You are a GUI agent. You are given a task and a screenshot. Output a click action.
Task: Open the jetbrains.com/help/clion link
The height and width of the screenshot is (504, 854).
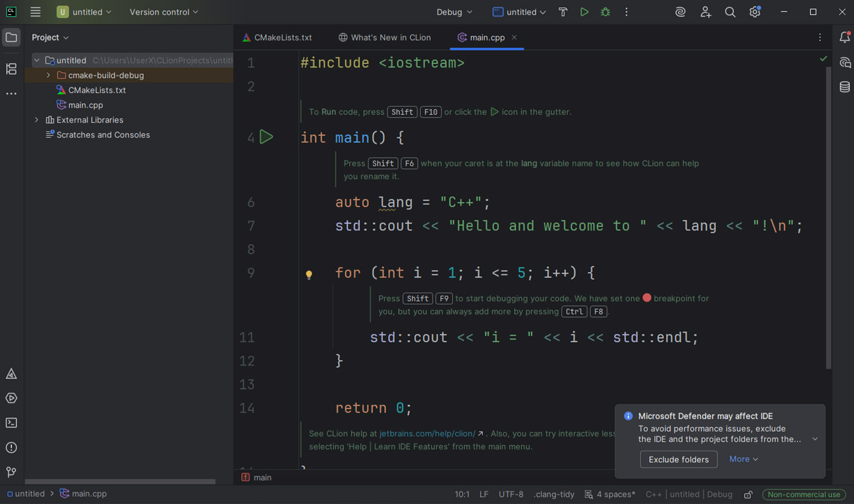pos(427,434)
